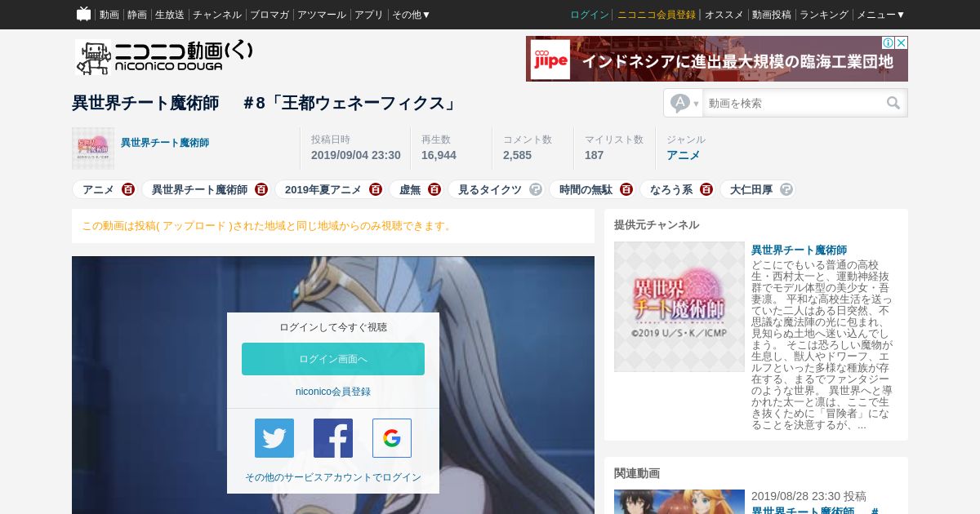Click ニコニコ会員登録 in header
The image size is (980, 514).
[x=657, y=15]
